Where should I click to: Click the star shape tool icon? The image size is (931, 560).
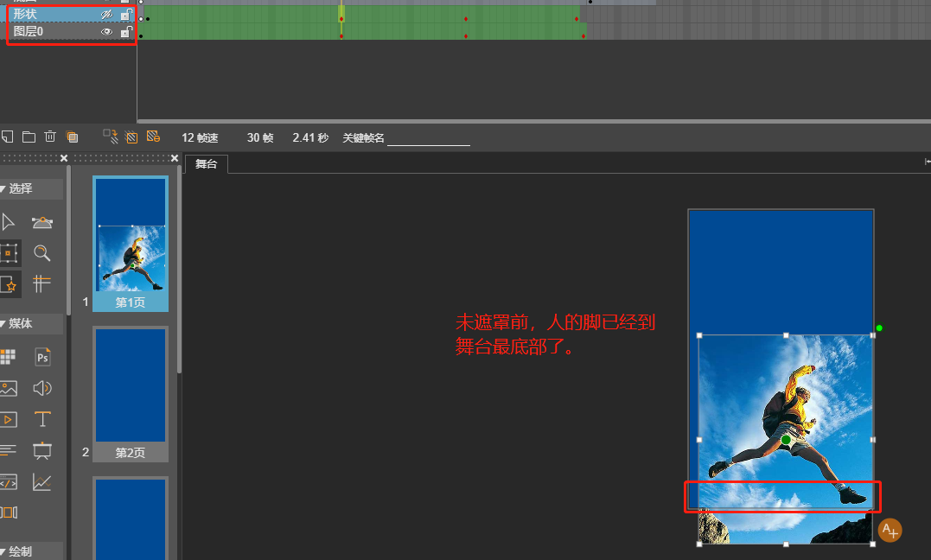[9, 283]
